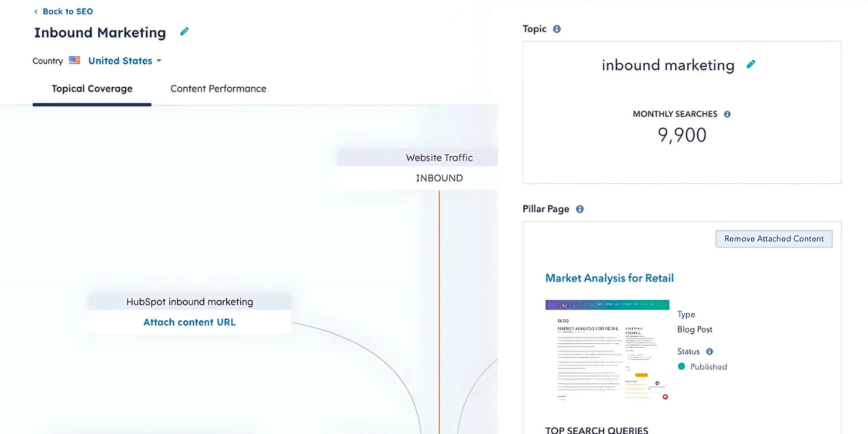Edit the Inbound Marketing title pencil icon

coord(184,32)
